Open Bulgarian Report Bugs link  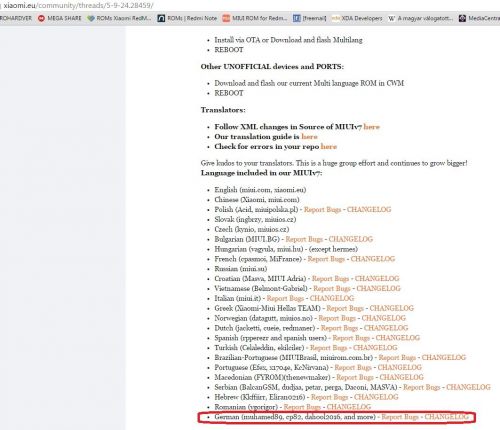pyautogui.click(x=304, y=239)
